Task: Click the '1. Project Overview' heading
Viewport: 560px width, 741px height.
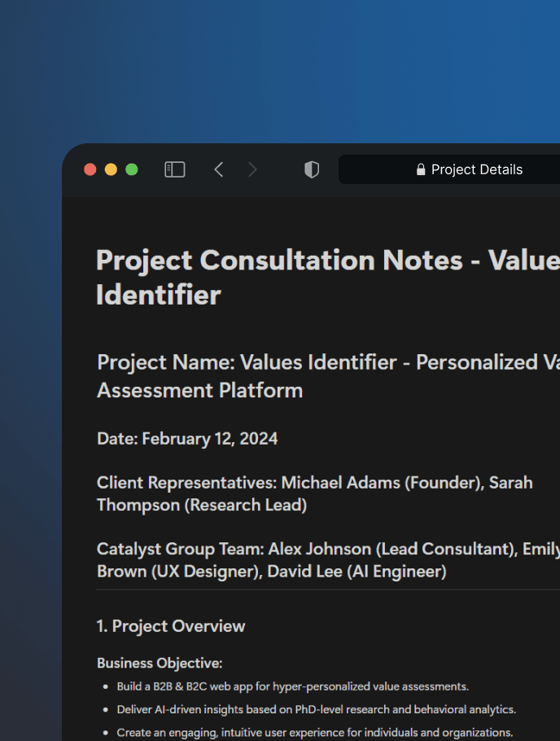Action: click(x=171, y=626)
